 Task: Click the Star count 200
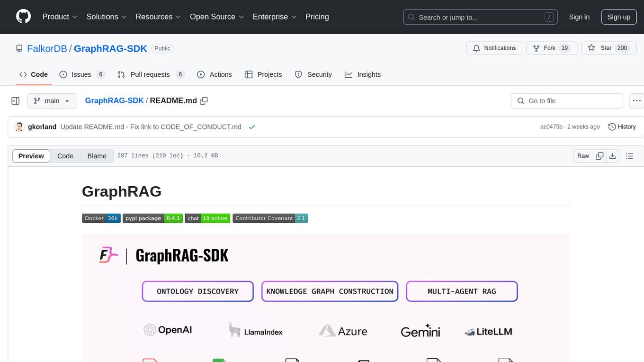[622, 48]
